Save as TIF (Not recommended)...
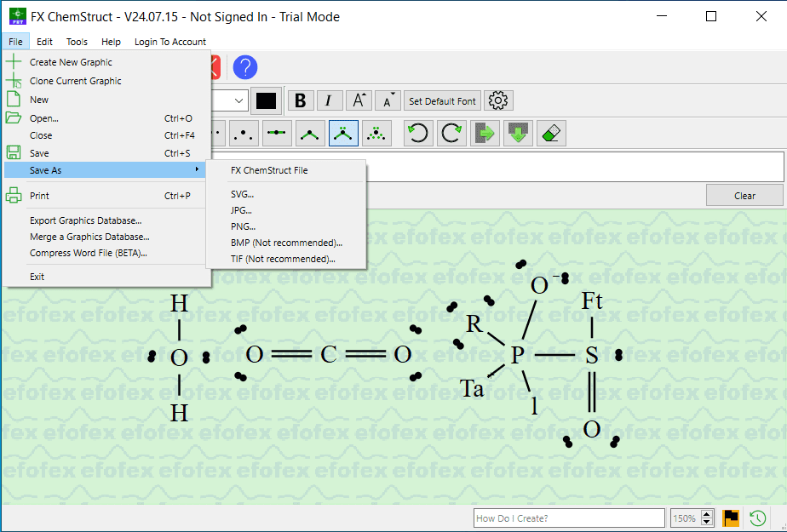 tap(286, 259)
